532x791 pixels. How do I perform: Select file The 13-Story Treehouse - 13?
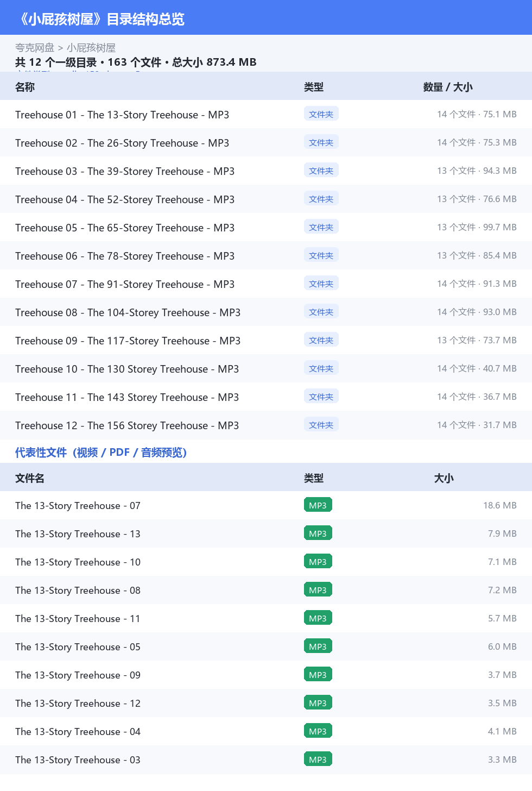[266, 533]
